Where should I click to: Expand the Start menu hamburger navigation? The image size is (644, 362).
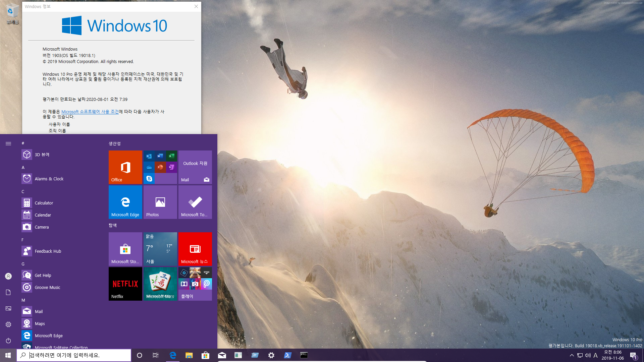click(x=8, y=143)
